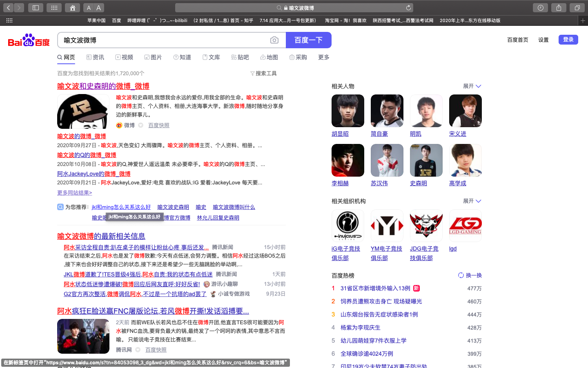This screenshot has height=368, width=588.
Task: Open result 阿水JackeyLove的微博_微博
Action: click(94, 174)
